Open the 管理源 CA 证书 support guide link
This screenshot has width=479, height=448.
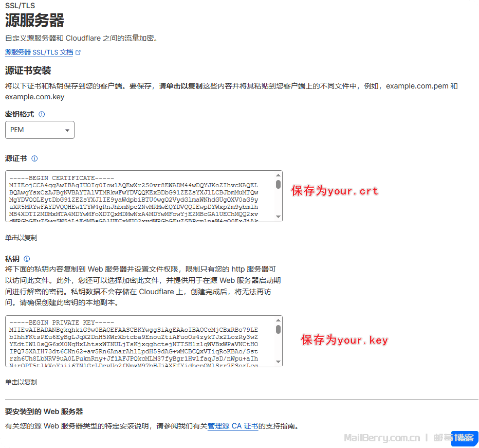point(232,426)
